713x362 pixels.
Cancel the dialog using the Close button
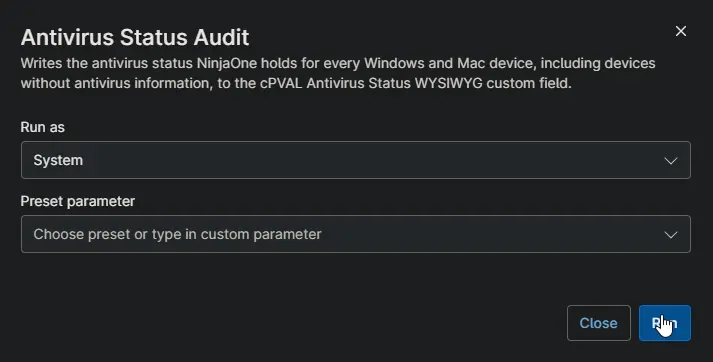598,323
